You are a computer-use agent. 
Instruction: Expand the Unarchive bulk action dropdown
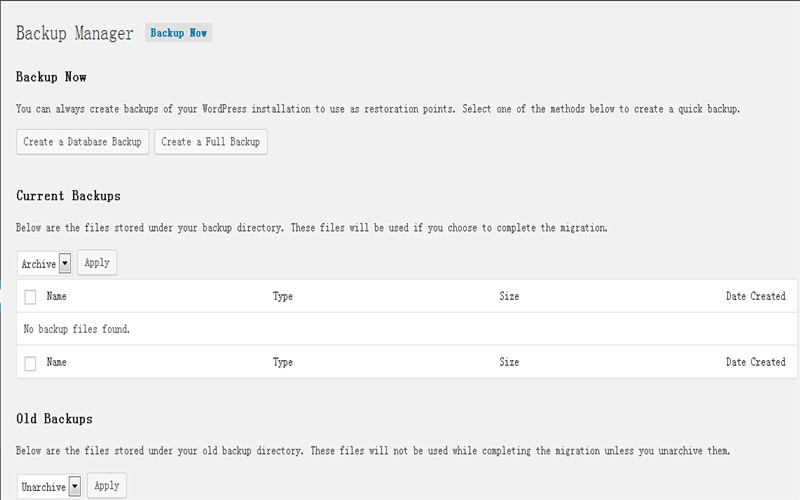[50, 487]
